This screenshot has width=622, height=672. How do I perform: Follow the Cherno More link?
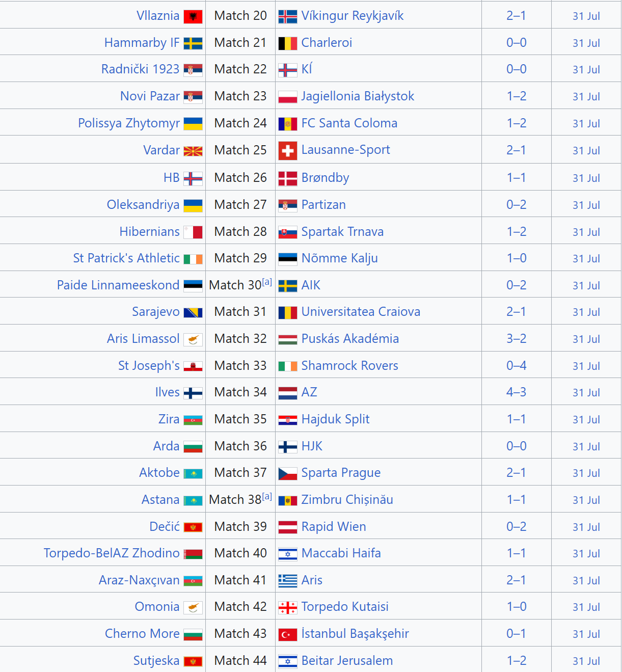pyautogui.click(x=143, y=633)
